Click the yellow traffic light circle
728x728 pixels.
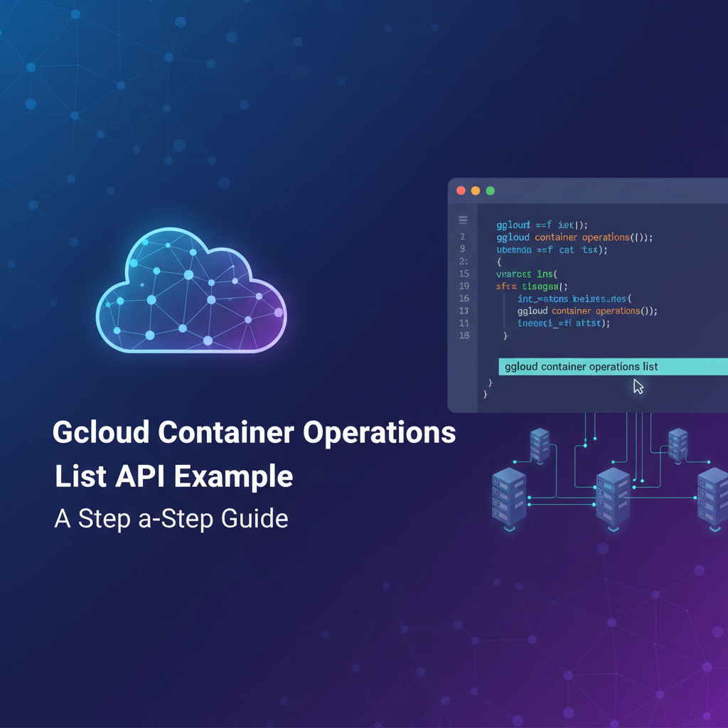[475, 191]
